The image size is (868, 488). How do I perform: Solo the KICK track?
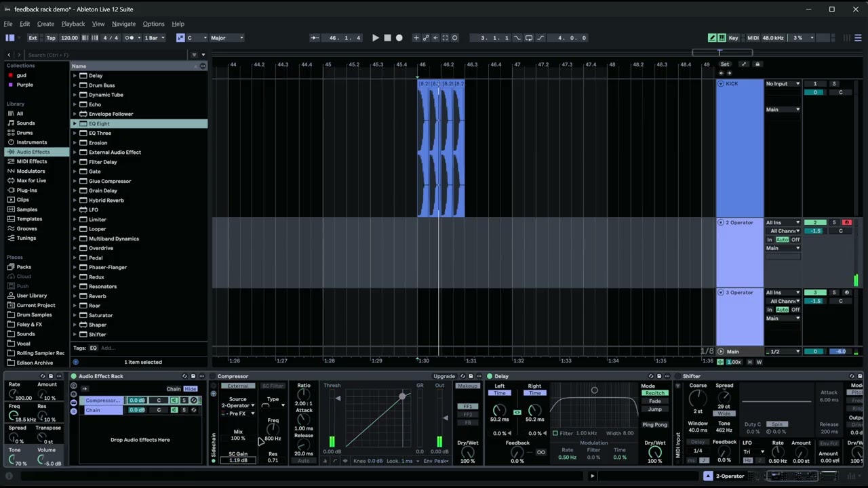834,83
